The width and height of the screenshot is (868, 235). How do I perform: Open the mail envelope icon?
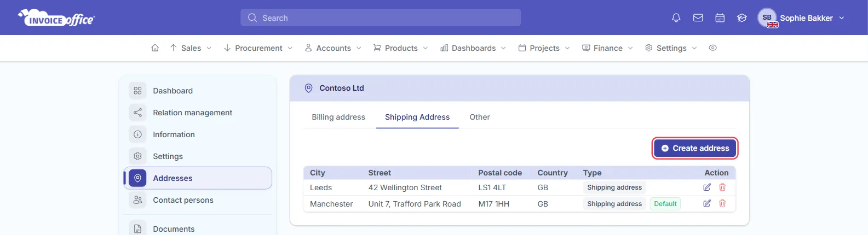(x=698, y=18)
